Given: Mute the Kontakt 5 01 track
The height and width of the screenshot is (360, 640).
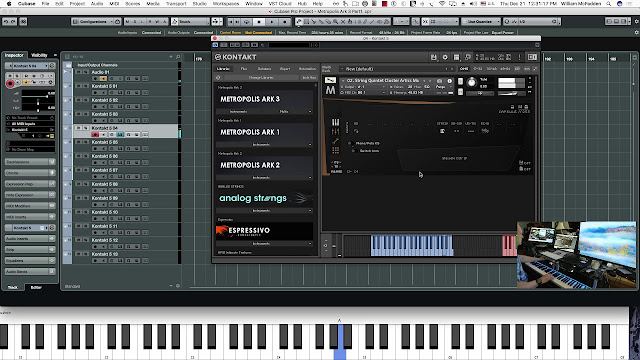Looking at the screenshot, I should [x=78, y=86].
